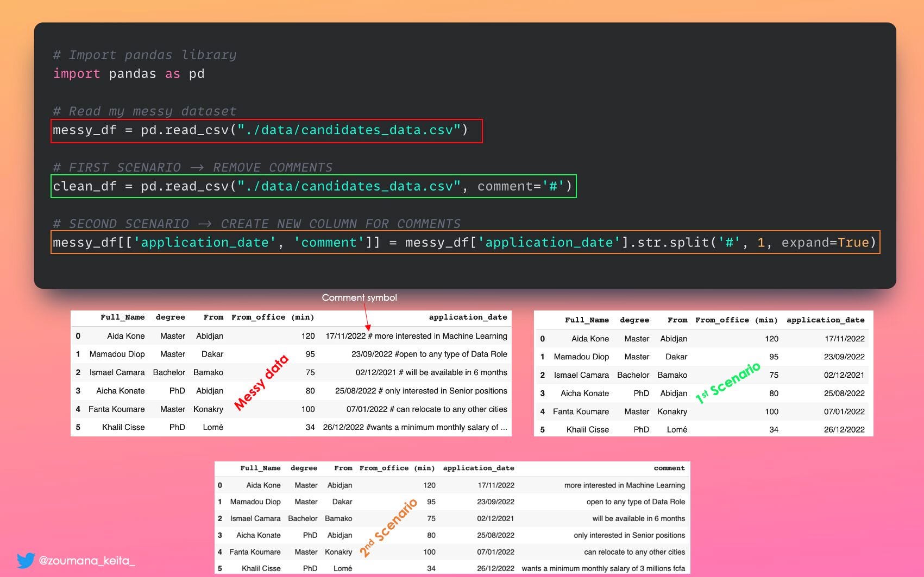Select the '# Read my messy dataset' comment
924x577 pixels.
pos(144,111)
